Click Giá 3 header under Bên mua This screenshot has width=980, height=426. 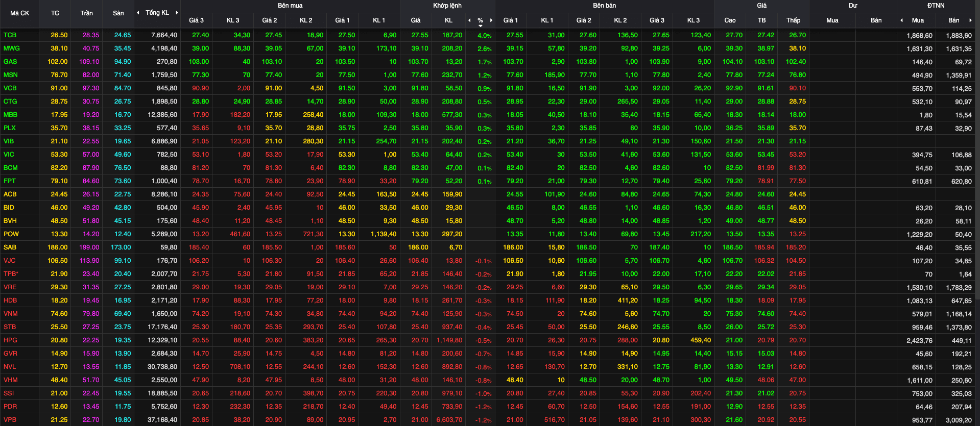pos(196,20)
